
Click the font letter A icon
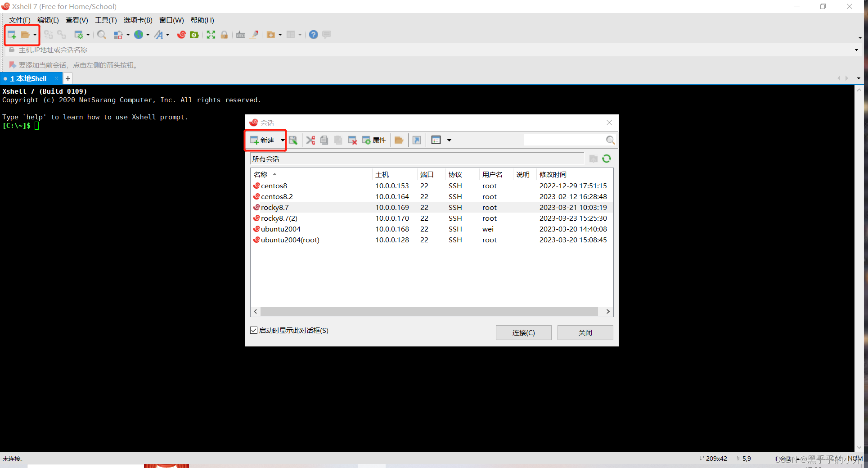point(159,35)
